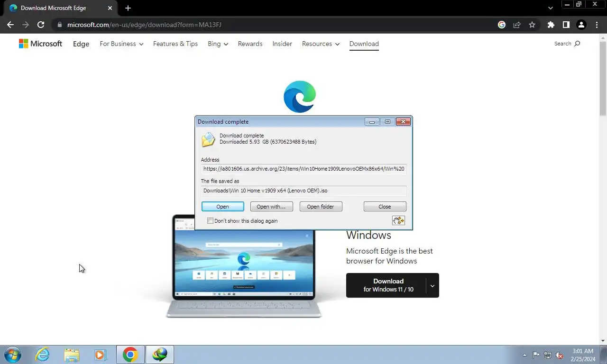Toggle Chrome side panel icon
This screenshot has height=364, width=607.
[x=566, y=25]
